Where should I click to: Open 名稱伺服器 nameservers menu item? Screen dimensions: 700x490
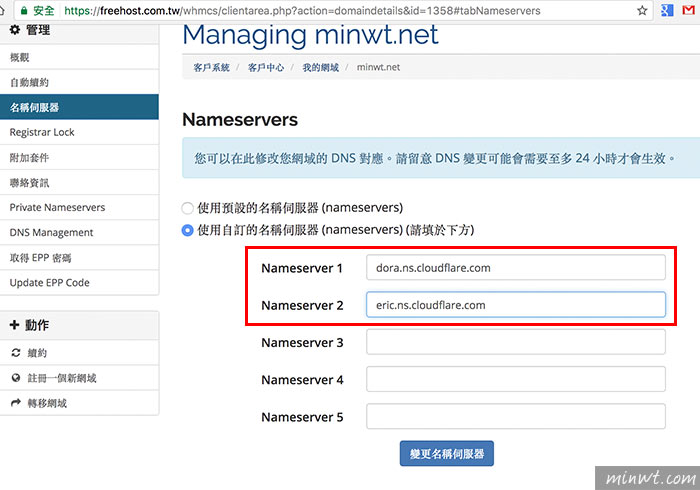pos(79,107)
